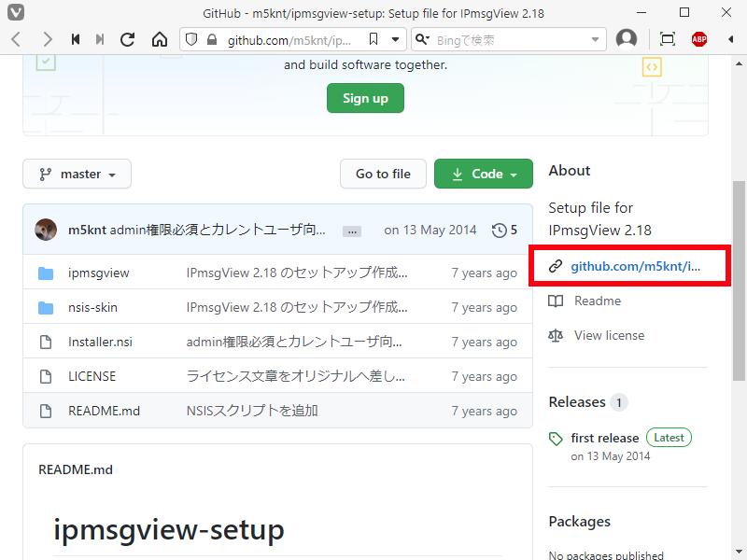Screen dimensions: 747x560
Task: Open the Releases heading link
Action: point(577,402)
